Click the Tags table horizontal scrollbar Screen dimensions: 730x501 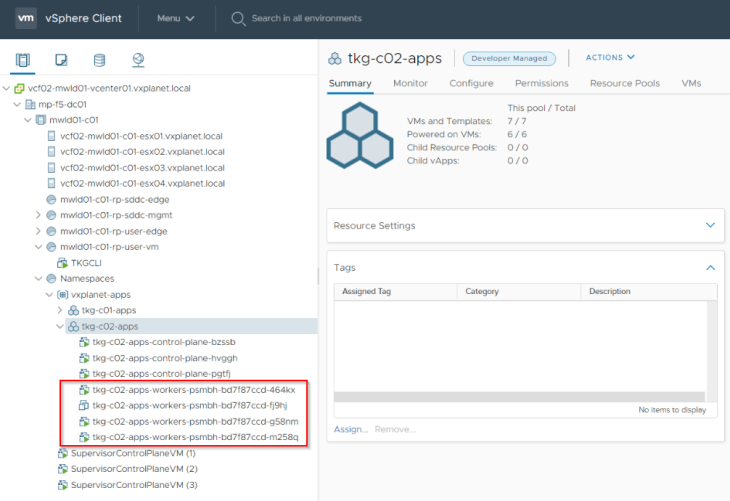[x=519, y=397]
